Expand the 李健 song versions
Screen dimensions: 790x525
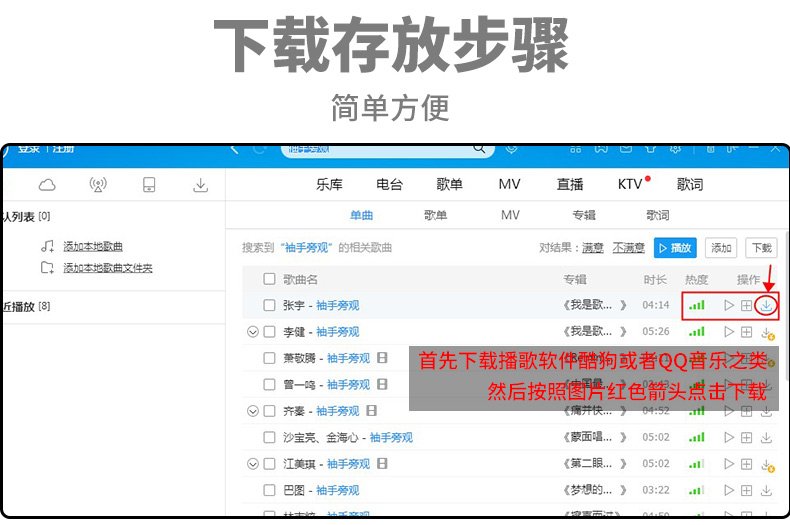click(252, 331)
